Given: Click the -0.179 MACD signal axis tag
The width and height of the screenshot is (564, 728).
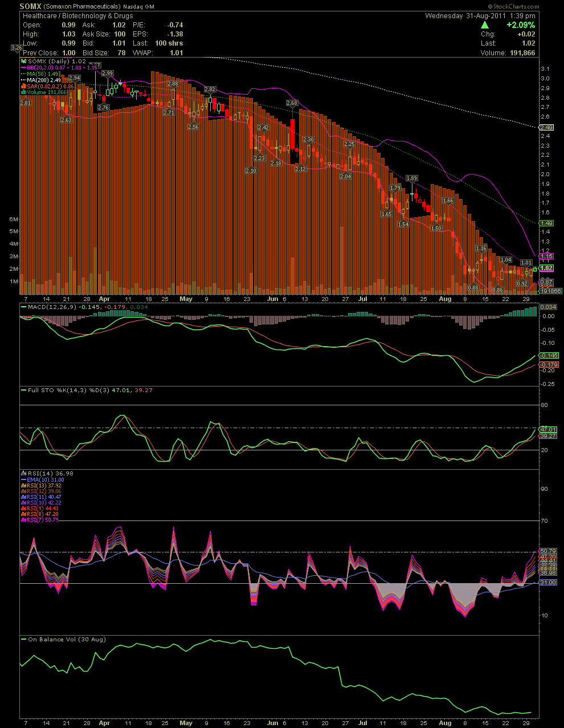Looking at the screenshot, I should [549, 364].
